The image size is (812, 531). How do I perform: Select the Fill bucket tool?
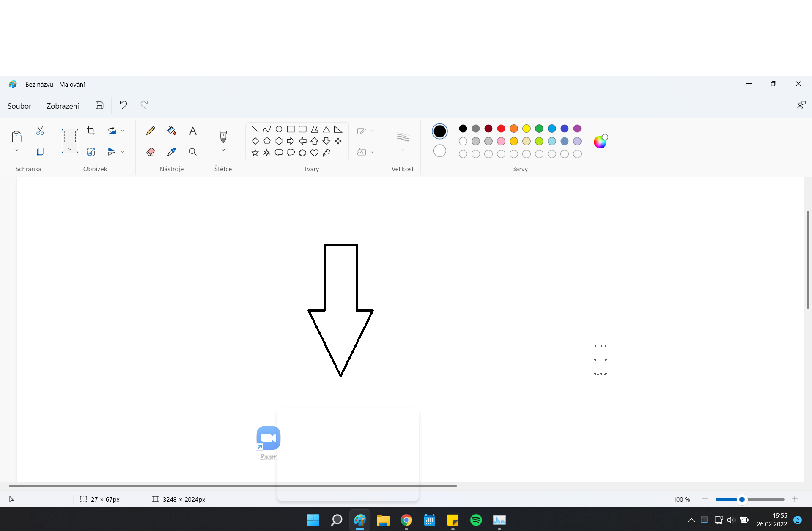click(171, 131)
